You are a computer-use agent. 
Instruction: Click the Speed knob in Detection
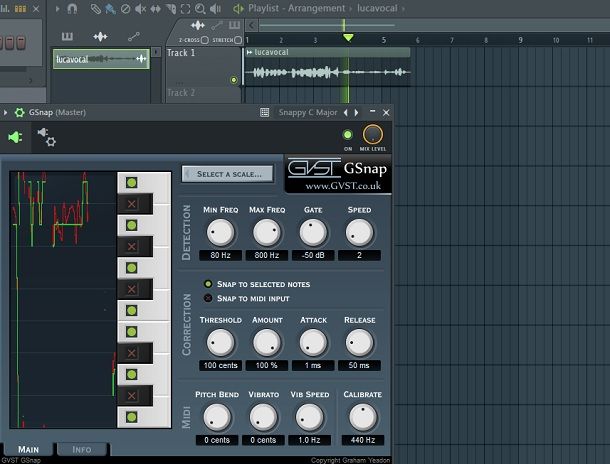click(x=359, y=233)
